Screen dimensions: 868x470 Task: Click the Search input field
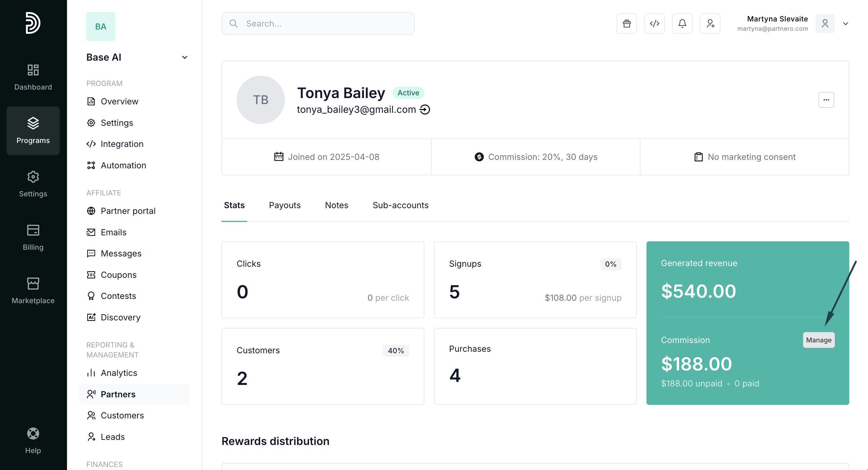point(318,24)
